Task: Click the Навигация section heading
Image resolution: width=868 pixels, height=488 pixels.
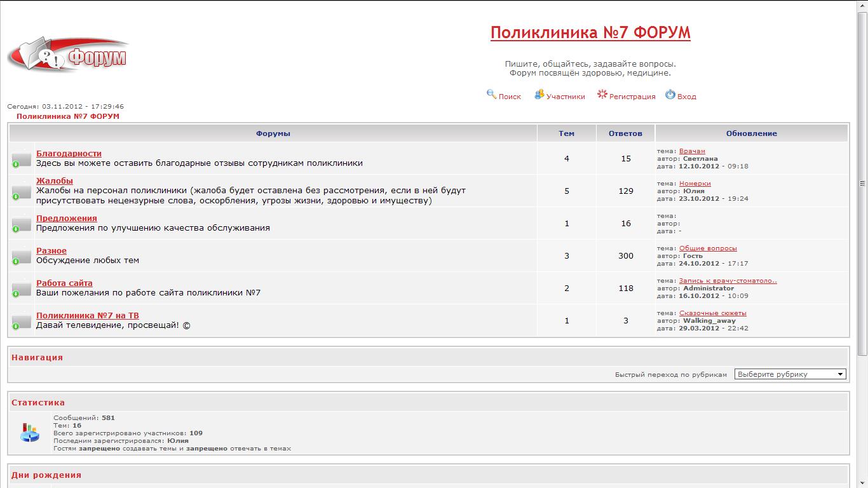Action: pos(37,357)
